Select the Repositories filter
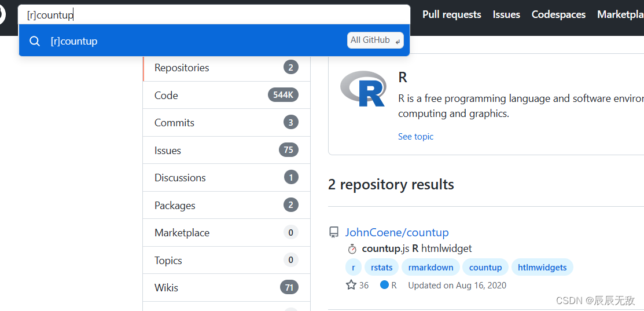 [227, 68]
